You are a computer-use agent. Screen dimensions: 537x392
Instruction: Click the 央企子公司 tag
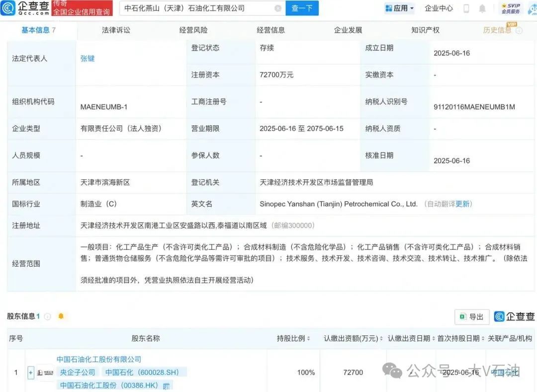click(78, 372)
